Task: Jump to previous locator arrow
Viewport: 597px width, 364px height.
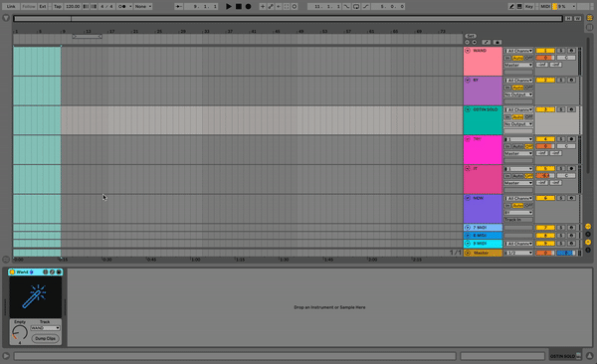Action: [x=468, y=42]
